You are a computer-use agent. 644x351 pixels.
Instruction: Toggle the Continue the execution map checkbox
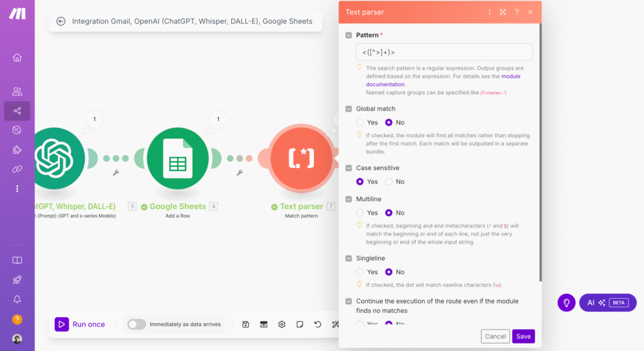tap(348, 301)
